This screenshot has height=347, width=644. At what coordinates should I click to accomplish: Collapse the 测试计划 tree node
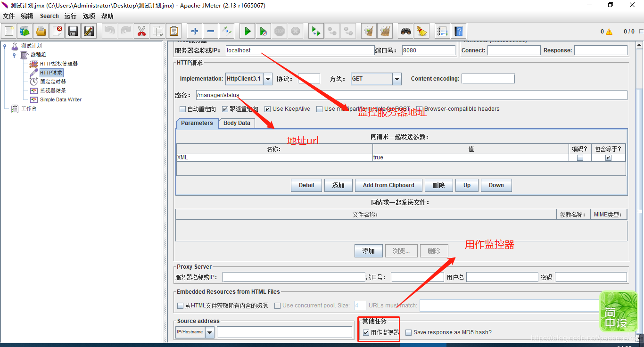(x=5, y=46)
